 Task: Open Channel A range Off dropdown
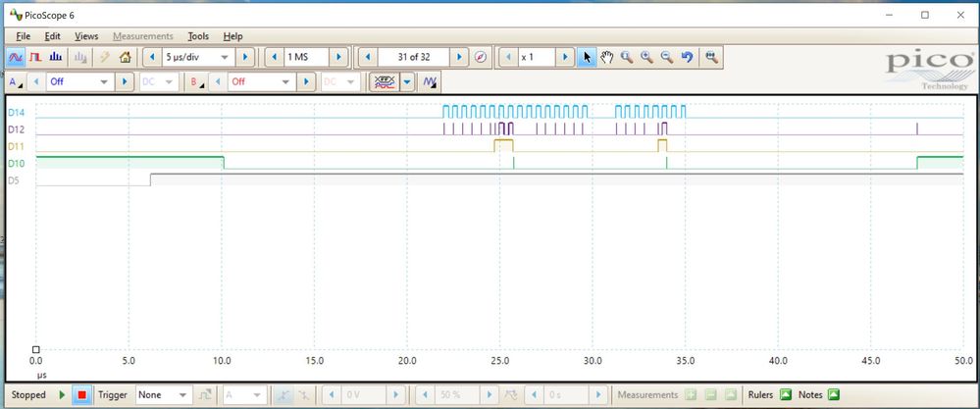point(104,81)
